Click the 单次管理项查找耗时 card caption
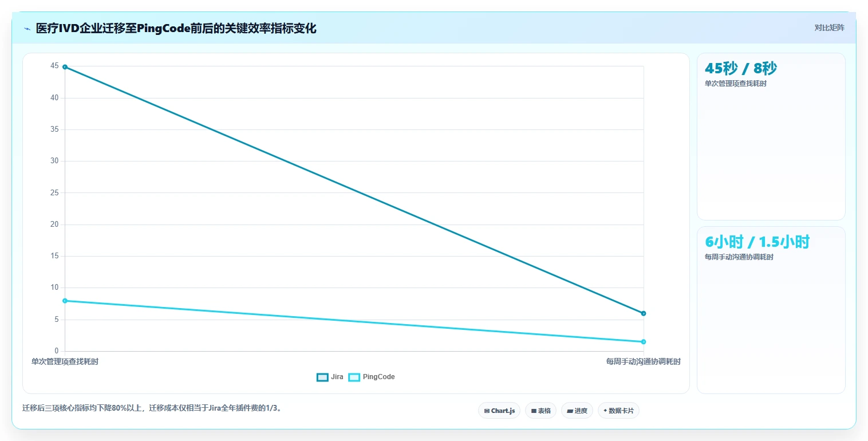The width and height of the screenshot is (868, 441). pos(736,84)
